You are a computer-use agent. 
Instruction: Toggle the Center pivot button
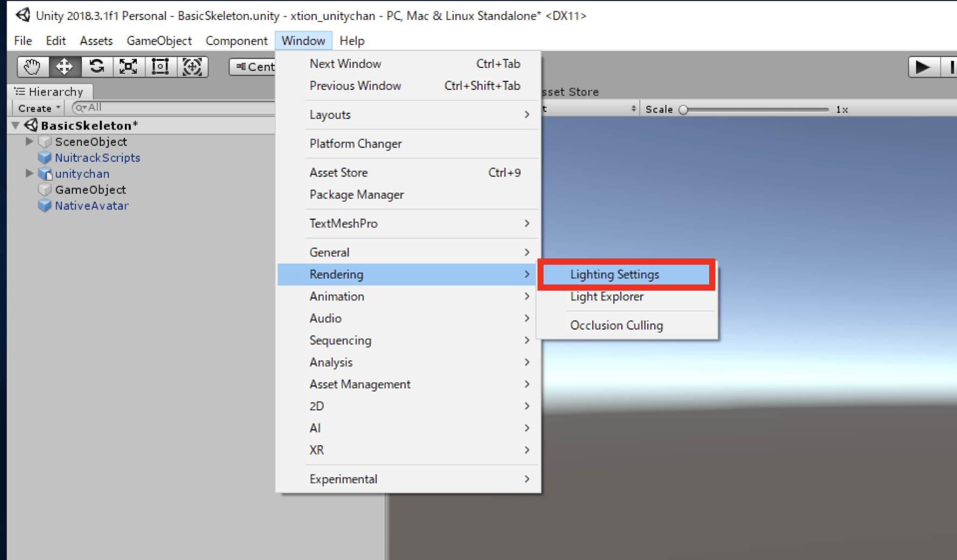[x=253, y=67]
